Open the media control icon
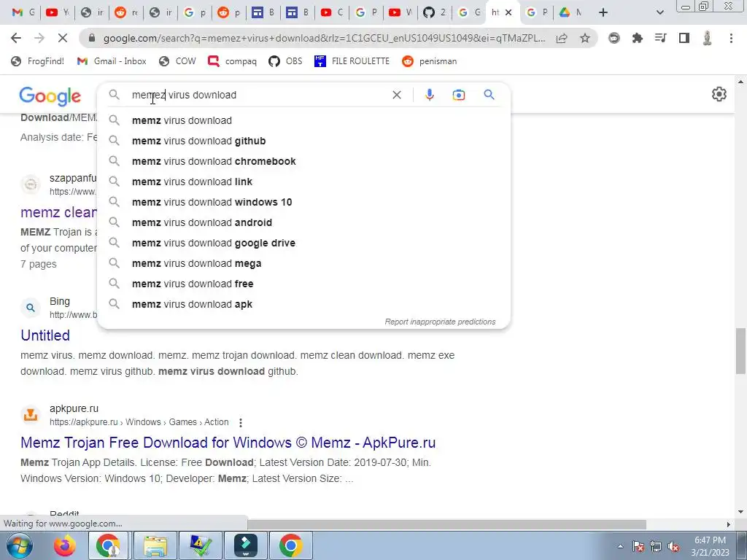This screenshot has height=560, width=747. [661, 38]
